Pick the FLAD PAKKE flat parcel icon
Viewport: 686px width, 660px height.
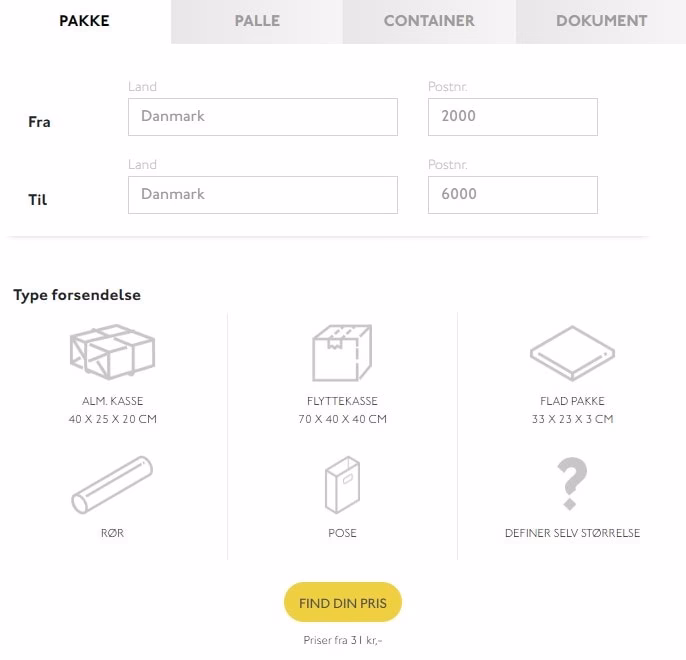[572, 354]
